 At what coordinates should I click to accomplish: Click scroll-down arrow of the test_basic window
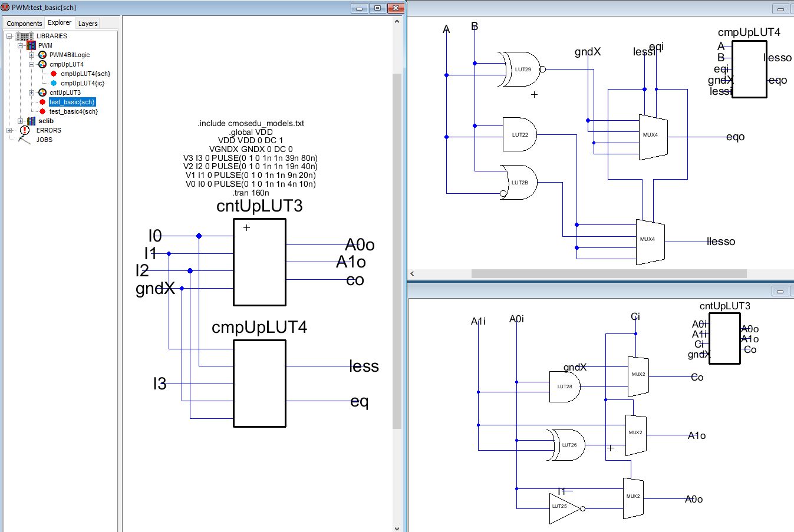click(x=397, y=527)
